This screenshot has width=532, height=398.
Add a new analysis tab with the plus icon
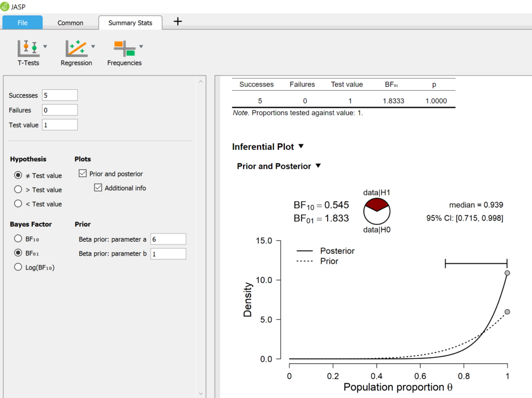(177, 22)
